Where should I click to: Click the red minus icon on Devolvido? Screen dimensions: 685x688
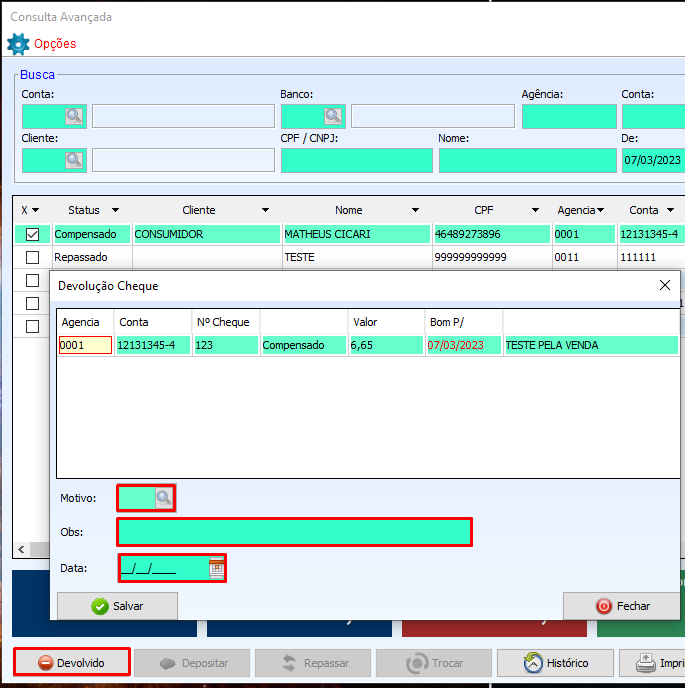pos(46,663)
